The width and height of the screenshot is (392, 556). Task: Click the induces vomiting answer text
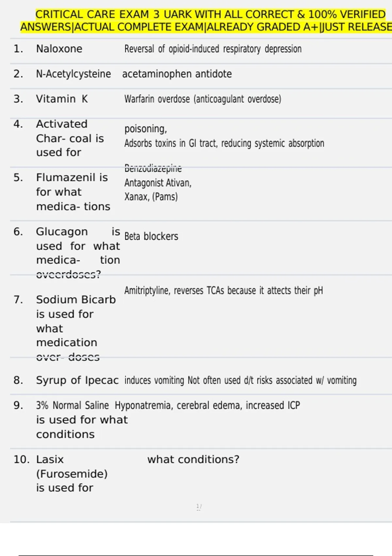pyautogui.click(x=240, y=380)
